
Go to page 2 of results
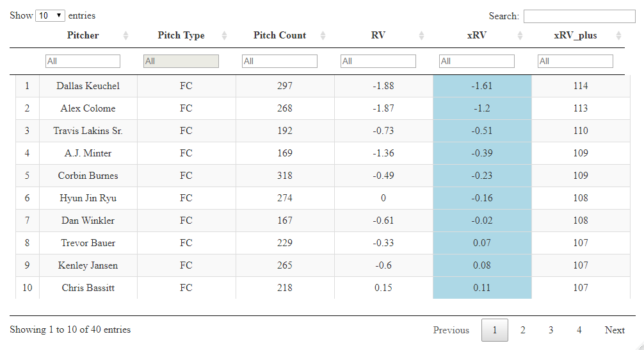tap(522, 330)
